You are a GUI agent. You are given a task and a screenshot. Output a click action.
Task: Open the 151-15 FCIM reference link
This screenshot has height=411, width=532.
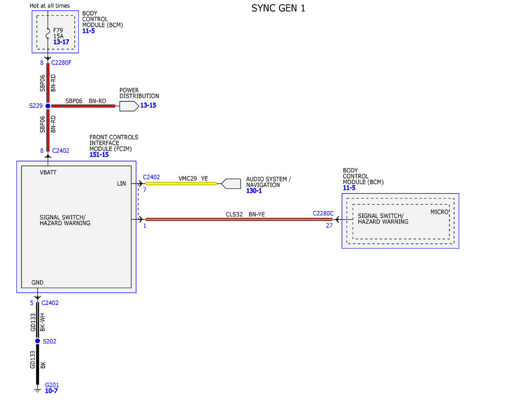point(99,155)
